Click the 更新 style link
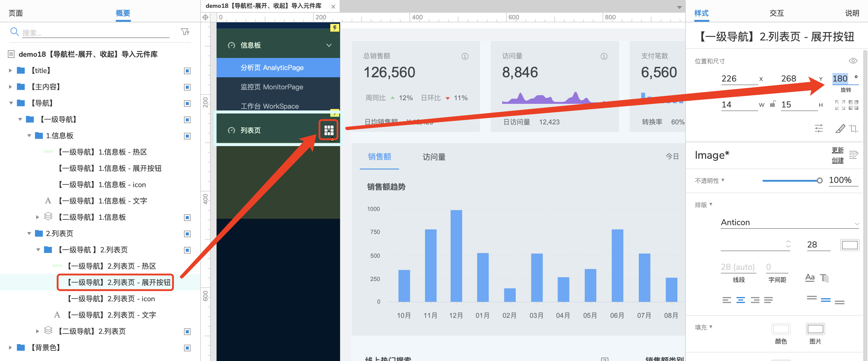This screenshot has height=361, width=868. click(x=837, y=150)
